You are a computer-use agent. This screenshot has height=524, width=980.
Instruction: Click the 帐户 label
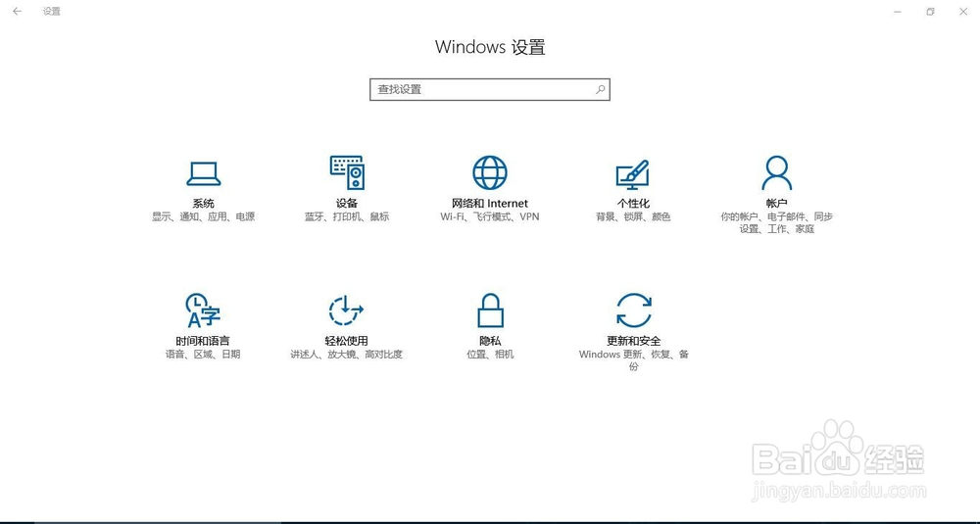[776, 204]
